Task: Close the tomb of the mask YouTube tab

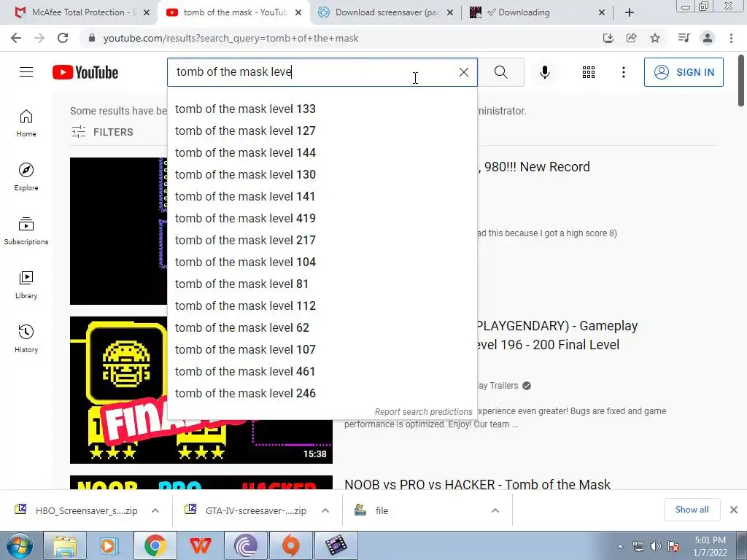Action: tap(298, 12)
